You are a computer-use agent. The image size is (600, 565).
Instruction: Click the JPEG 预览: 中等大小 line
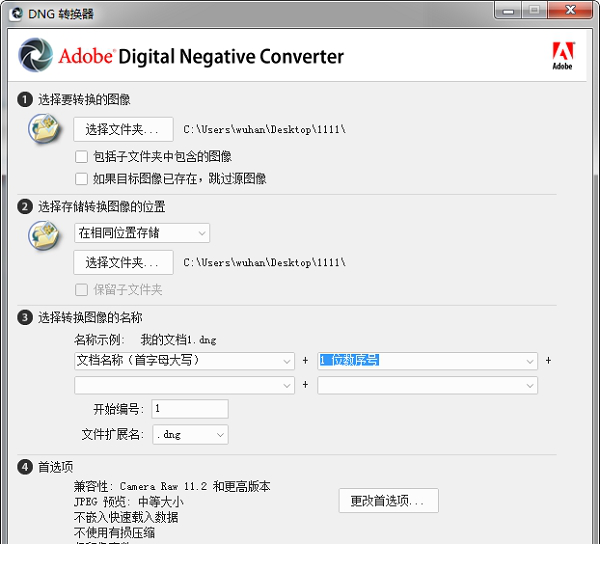click(129, 501)
